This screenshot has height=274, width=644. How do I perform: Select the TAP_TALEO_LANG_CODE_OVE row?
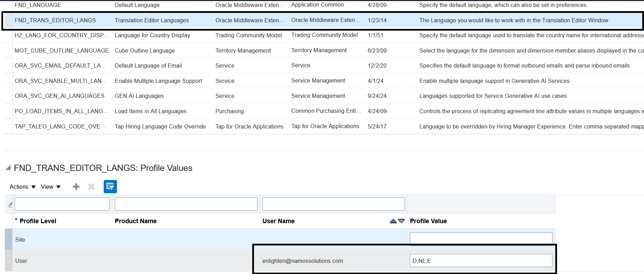pos(324,126)
